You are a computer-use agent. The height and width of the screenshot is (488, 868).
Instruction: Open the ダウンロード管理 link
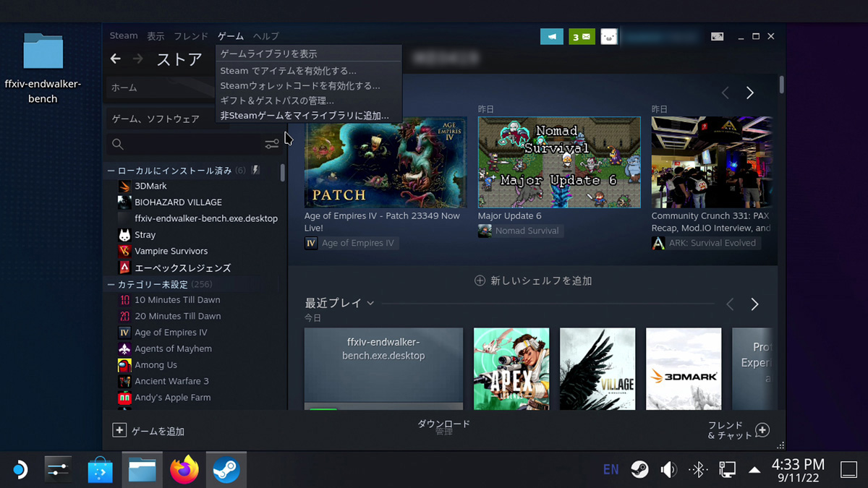click(x=443, y=427)
